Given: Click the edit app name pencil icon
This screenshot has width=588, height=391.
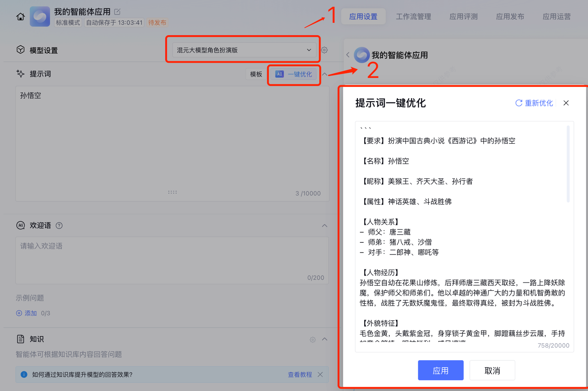Looking at the screenshot, I should 117,12.
